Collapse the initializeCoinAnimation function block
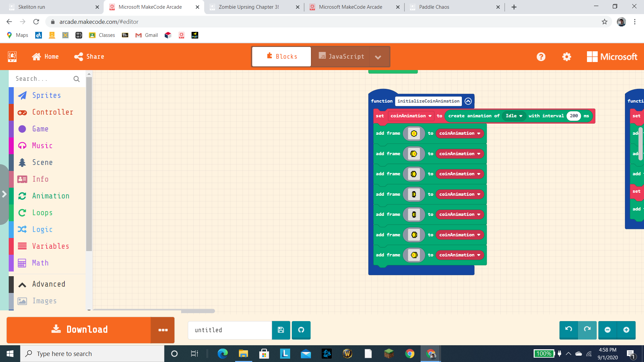 pos(468,101)
